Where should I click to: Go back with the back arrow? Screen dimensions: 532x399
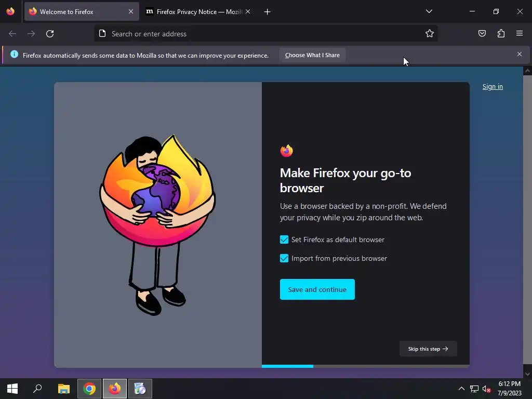(x=12, y=34)
